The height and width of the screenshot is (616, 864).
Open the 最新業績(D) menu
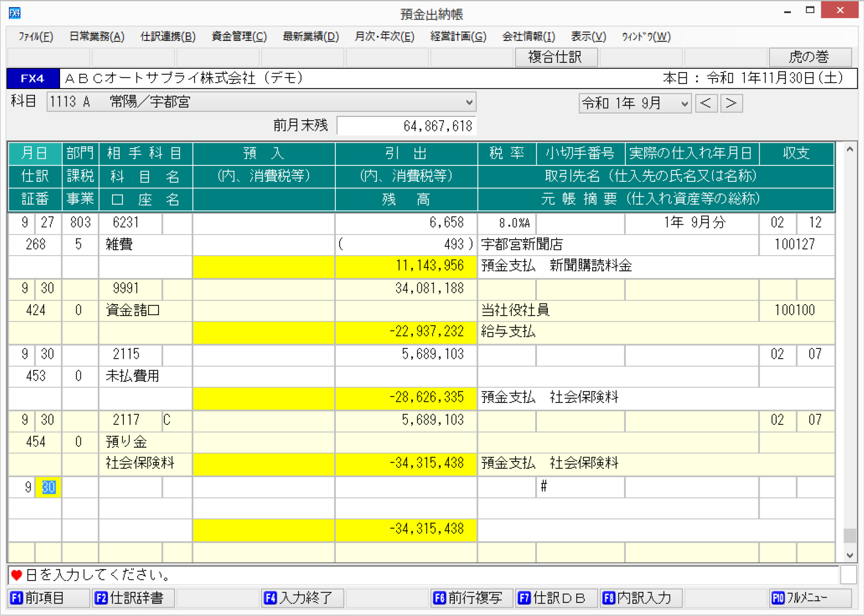coord(311,37)
